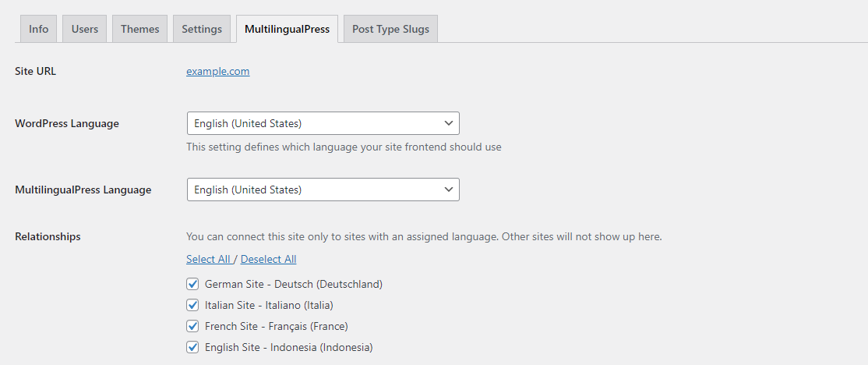Open the Post Type Slugs tab

tap(391, 29)
